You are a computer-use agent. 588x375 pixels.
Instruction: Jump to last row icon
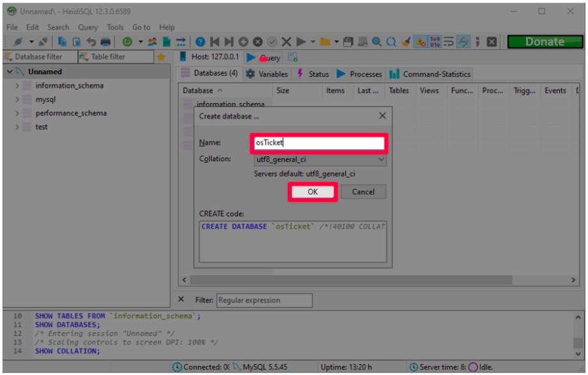tap(229, 42)
